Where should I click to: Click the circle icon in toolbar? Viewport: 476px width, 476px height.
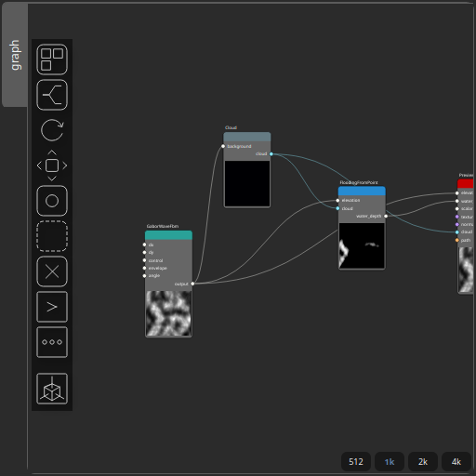pyautogui.click(x=52, y=201)
